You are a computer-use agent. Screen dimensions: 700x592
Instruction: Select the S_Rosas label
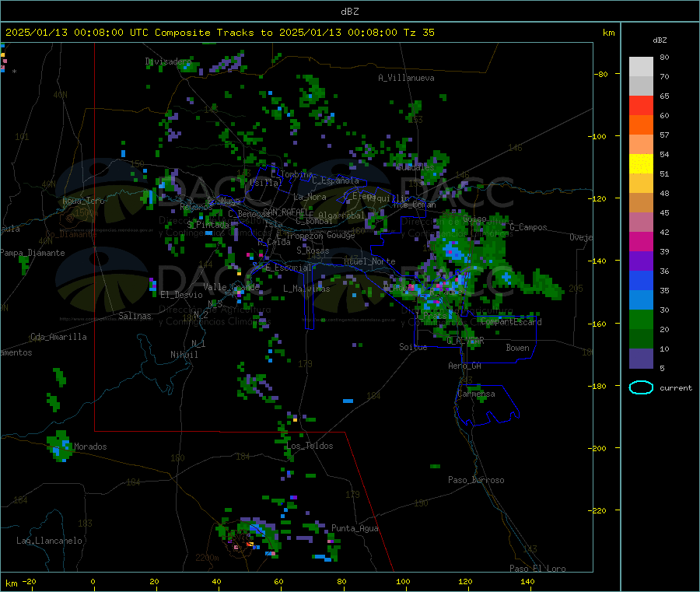(313, 250)
